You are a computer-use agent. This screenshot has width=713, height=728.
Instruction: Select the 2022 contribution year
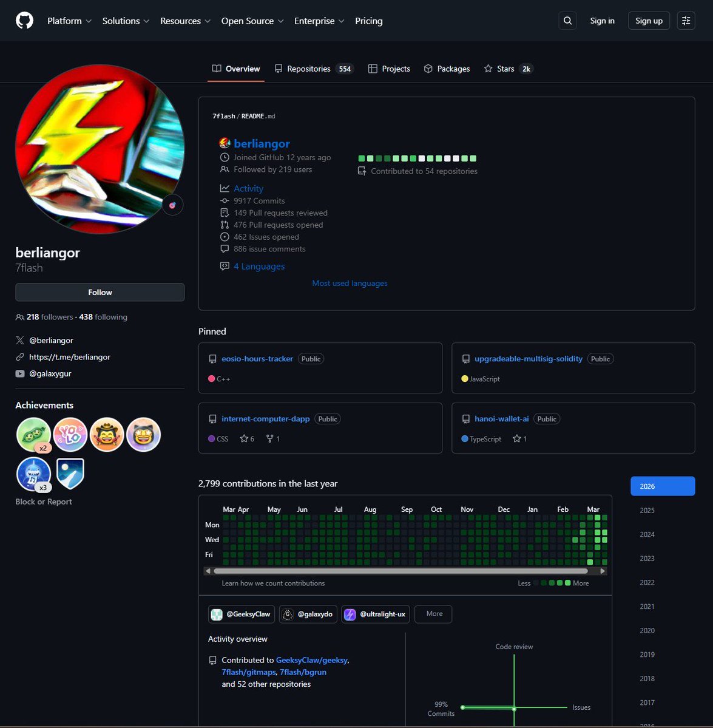(x=663, y=583)
